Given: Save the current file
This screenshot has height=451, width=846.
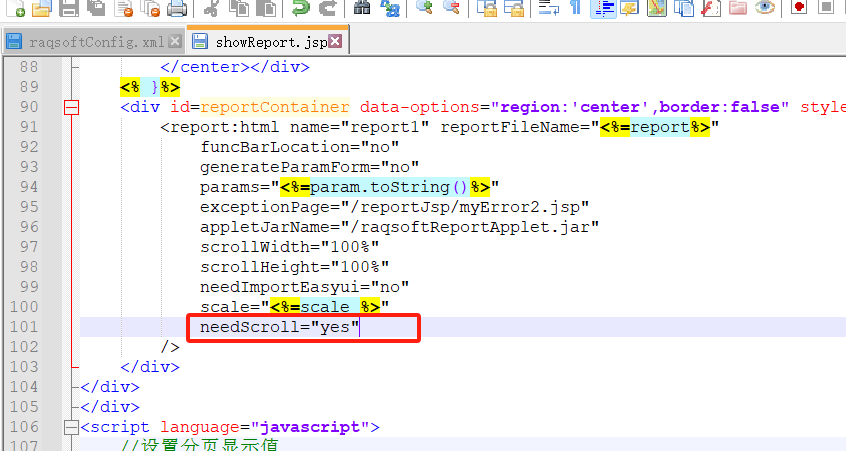Looking at the screenshot, I should coord(69,8).
